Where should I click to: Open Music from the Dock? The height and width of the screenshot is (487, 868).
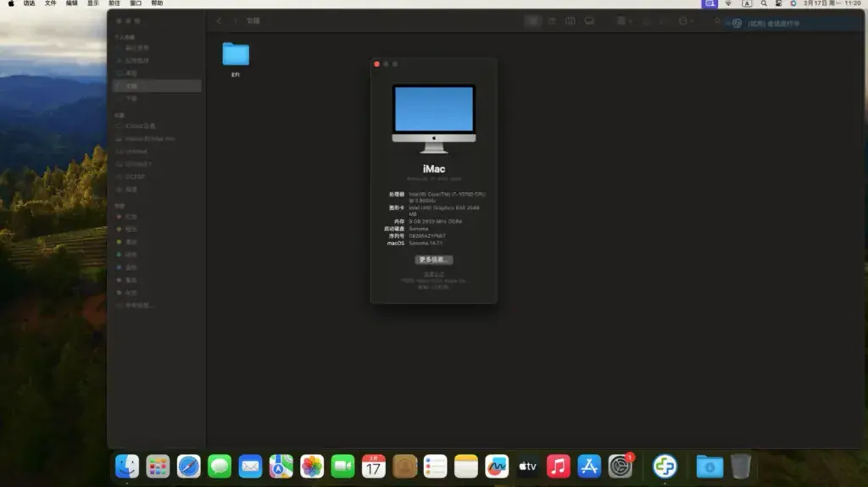click(x=558, y=466)
